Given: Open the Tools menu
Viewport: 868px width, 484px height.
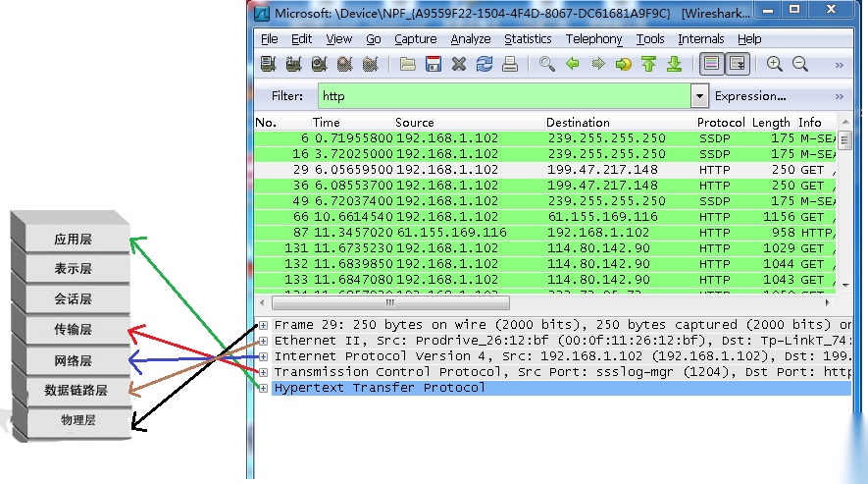Looking at the screenshot, I should pos(650,39).
